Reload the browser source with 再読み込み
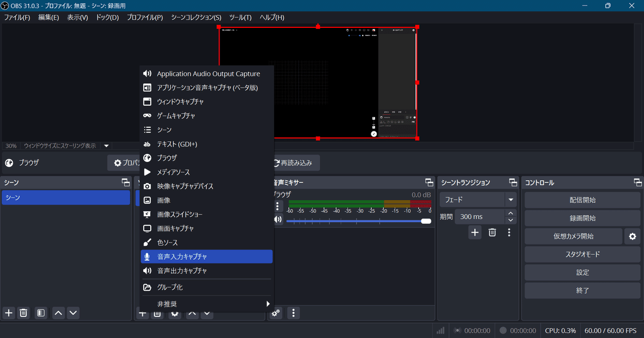 coord(294,163)
